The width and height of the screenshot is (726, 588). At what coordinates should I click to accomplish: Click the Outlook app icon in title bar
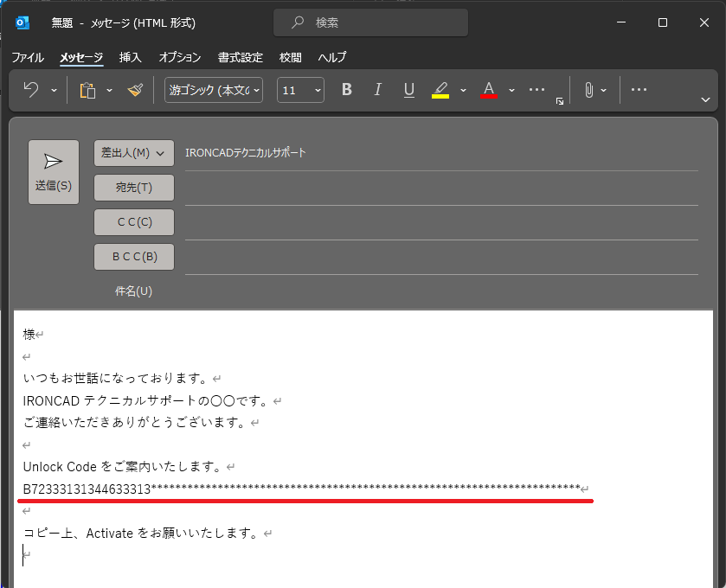22,22
